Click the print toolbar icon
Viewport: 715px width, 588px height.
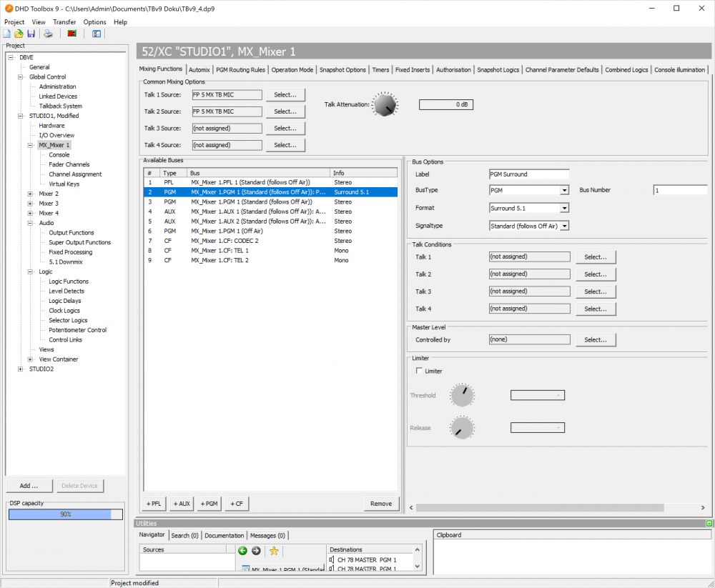pyautogui.click(x=48, y=34)
